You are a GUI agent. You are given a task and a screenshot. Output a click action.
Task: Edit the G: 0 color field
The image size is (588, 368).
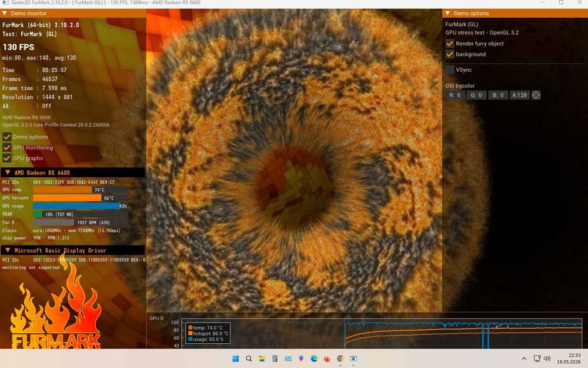pyautogui.click(x=476, y=95)
